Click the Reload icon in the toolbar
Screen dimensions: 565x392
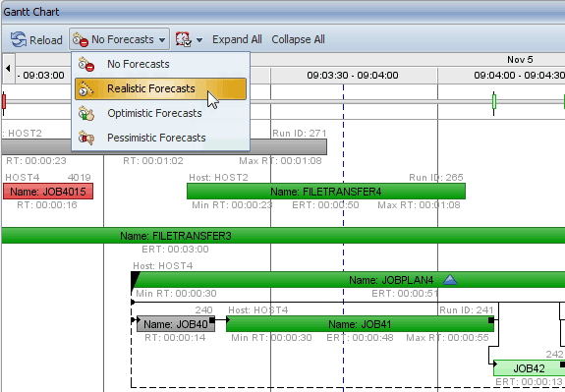19,39
